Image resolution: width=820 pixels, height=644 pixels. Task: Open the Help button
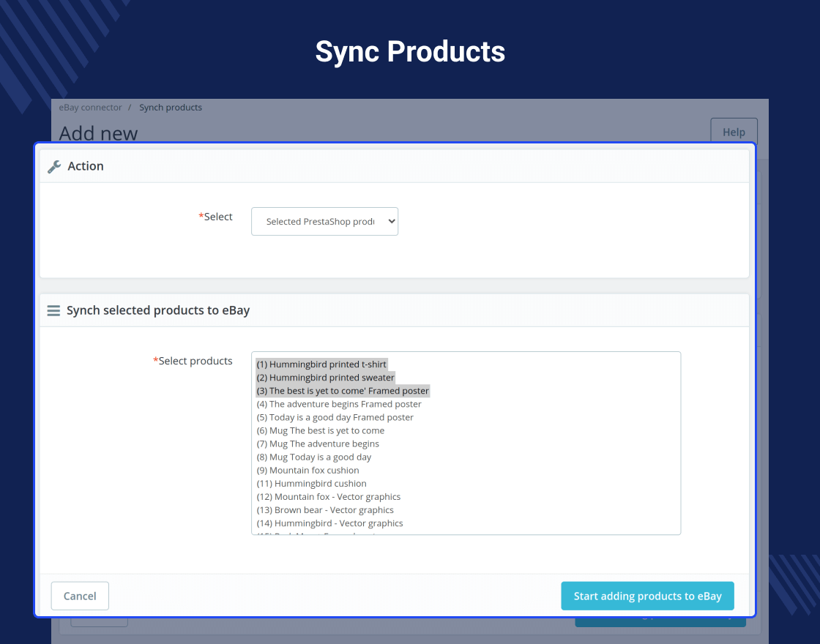point(734,132)
